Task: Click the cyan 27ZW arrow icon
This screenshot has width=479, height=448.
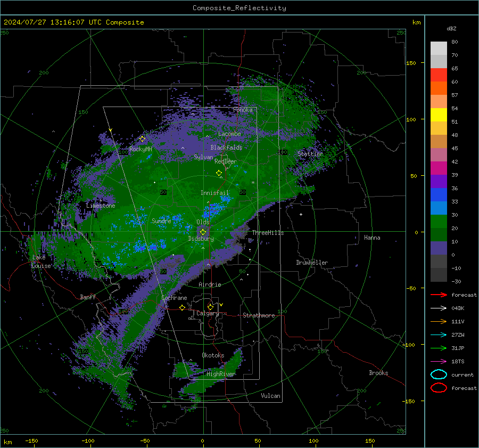Action: 439,335
